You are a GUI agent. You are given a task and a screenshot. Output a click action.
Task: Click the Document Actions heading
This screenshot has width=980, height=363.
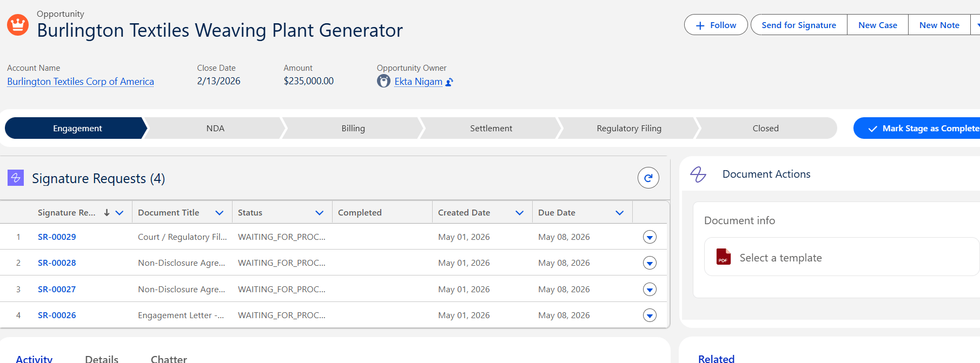766,174
